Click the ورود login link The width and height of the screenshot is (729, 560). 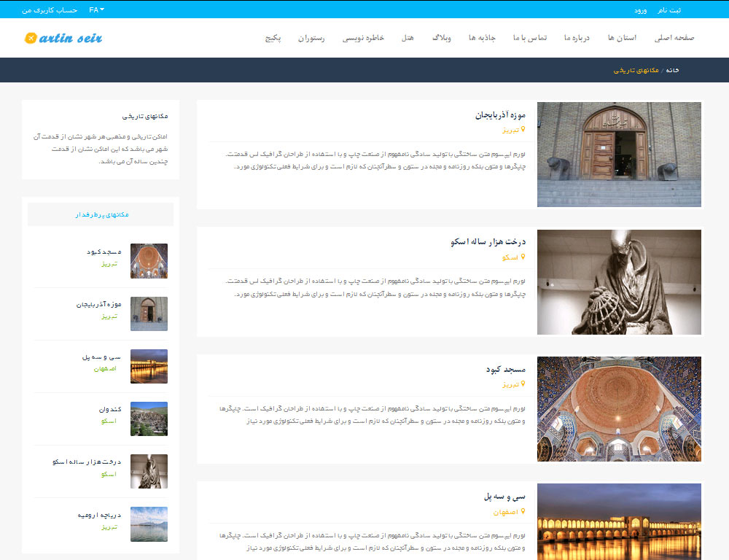(640, 10)
